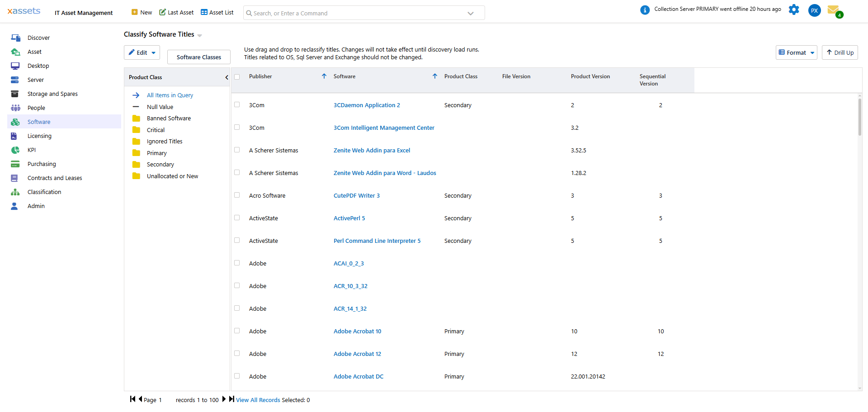Open Contracts and Leases
Screen dimensions: 868x412
point(55,178)
